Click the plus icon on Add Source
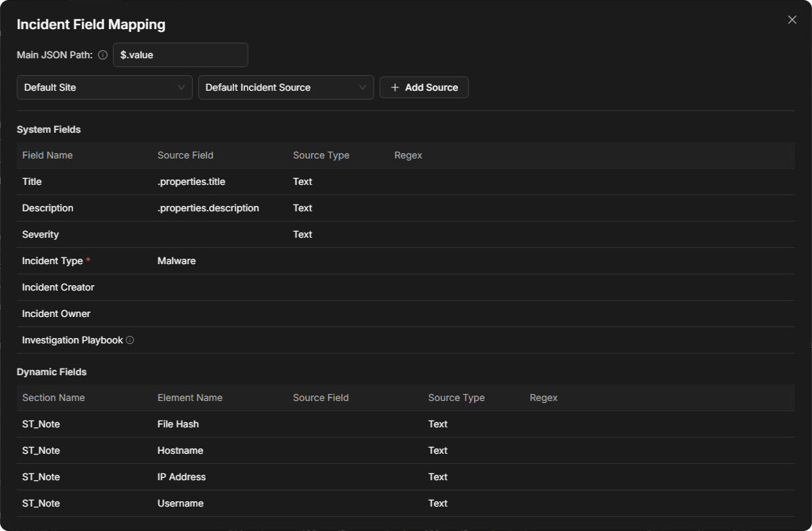 coord(395,87)
